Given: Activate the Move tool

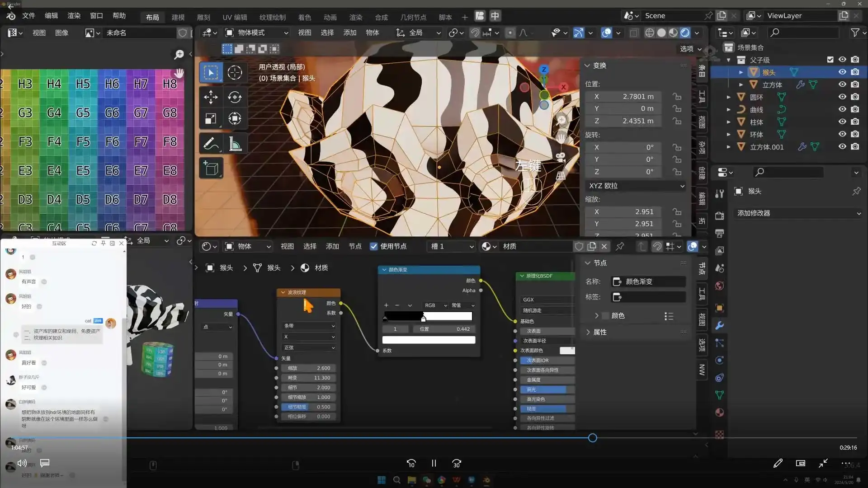Looking at the screenshot, I should pyautogui.click(x=211, y=97).
